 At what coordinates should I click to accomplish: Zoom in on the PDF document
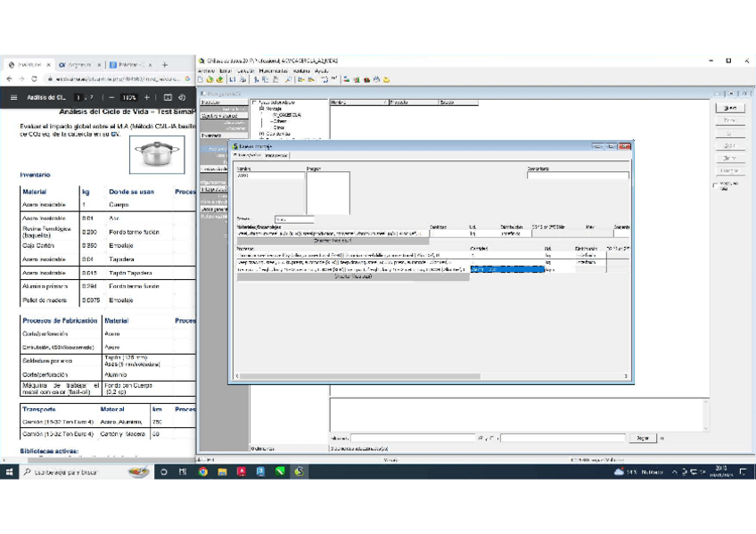click(147, 97)
